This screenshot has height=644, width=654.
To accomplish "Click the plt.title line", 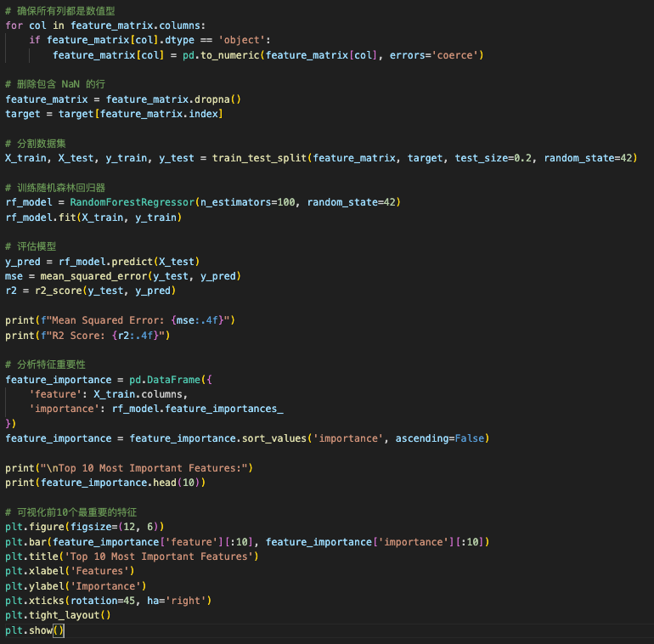I will click(x=132, y=556).
